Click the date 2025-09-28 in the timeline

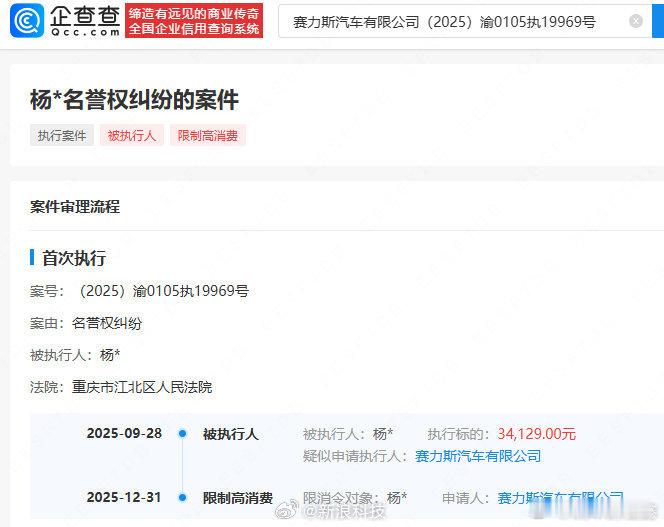124,433
